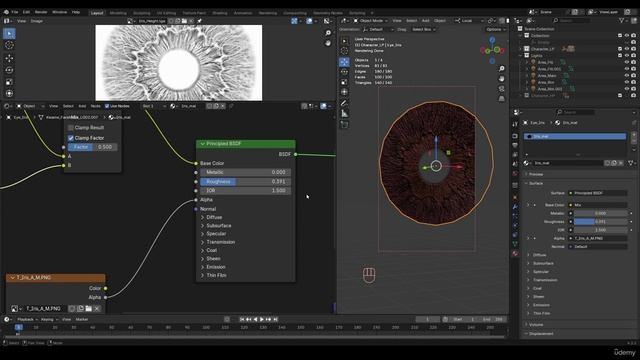Unlink the image with the X in T_Iris_A_M.PNG node

coord(97,309)
